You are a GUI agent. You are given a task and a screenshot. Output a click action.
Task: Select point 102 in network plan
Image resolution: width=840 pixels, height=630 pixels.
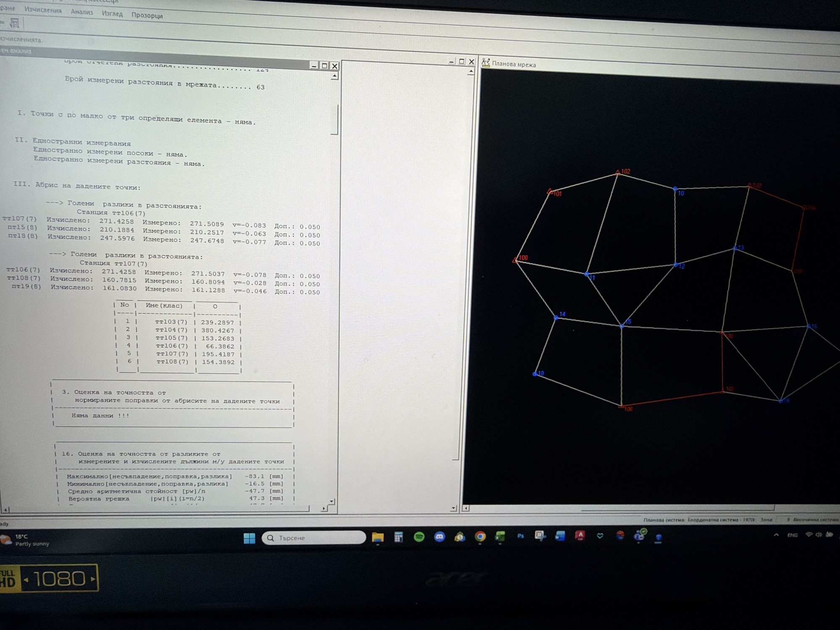(617, 172)
